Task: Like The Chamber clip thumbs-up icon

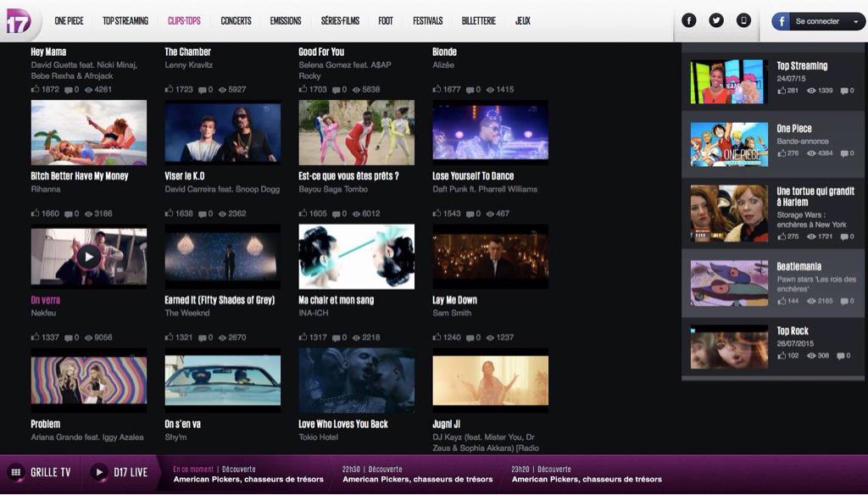Action: tap(170, 89)
